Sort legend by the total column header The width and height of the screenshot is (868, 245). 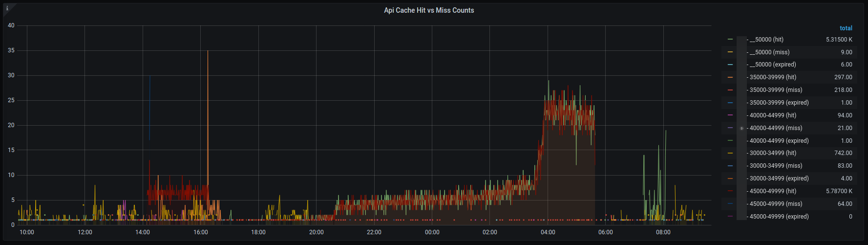click(846, 28)
